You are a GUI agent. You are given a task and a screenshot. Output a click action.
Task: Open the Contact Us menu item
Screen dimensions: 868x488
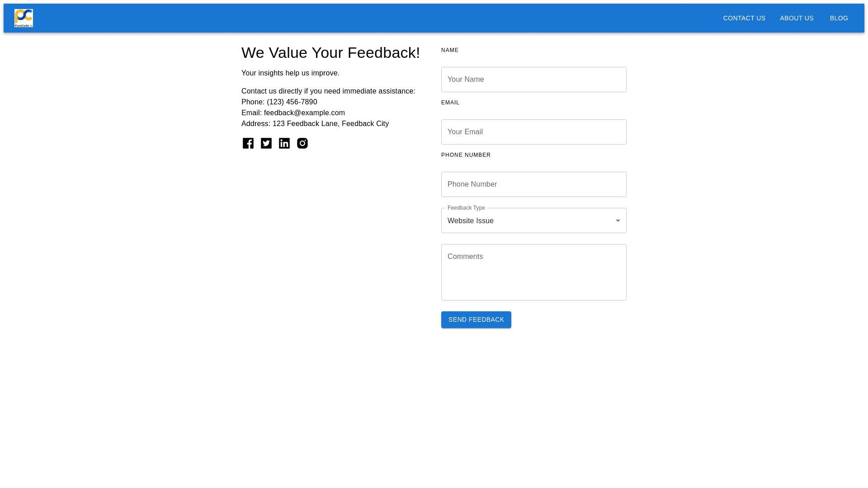pyautogui.click(x=744, y=18)
